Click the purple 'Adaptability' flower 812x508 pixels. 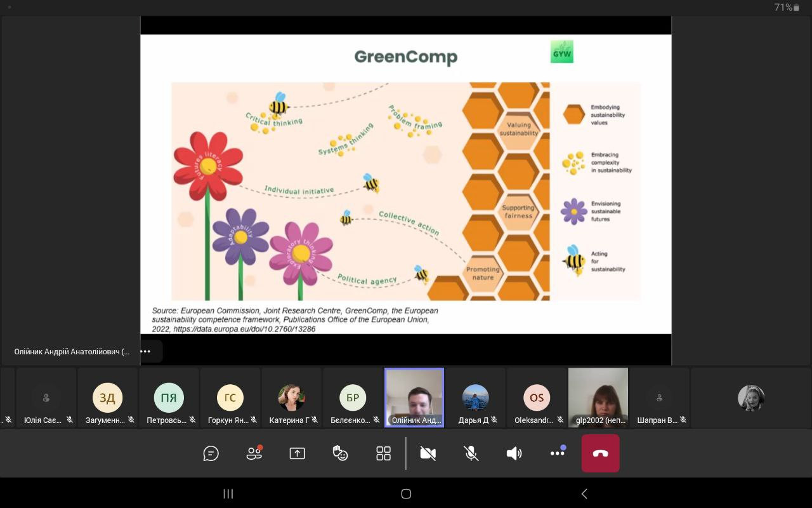click(x=241, y=237)
